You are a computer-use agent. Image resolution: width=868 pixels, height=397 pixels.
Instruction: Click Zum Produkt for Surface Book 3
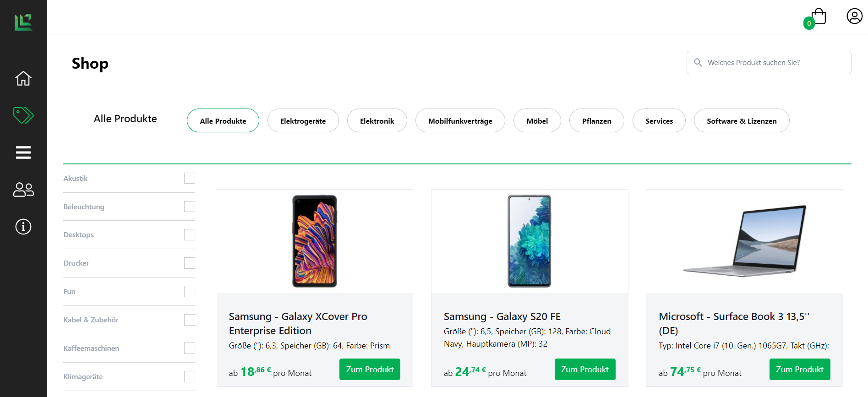click(x=799, y=370)
